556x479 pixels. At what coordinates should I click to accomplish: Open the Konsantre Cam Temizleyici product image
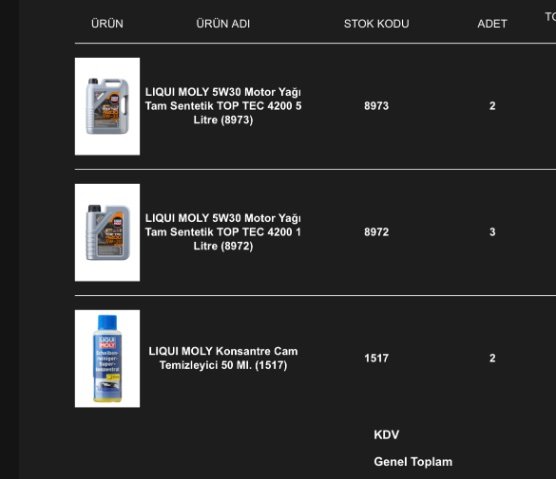pyautogui.click(x=107, y=359)
